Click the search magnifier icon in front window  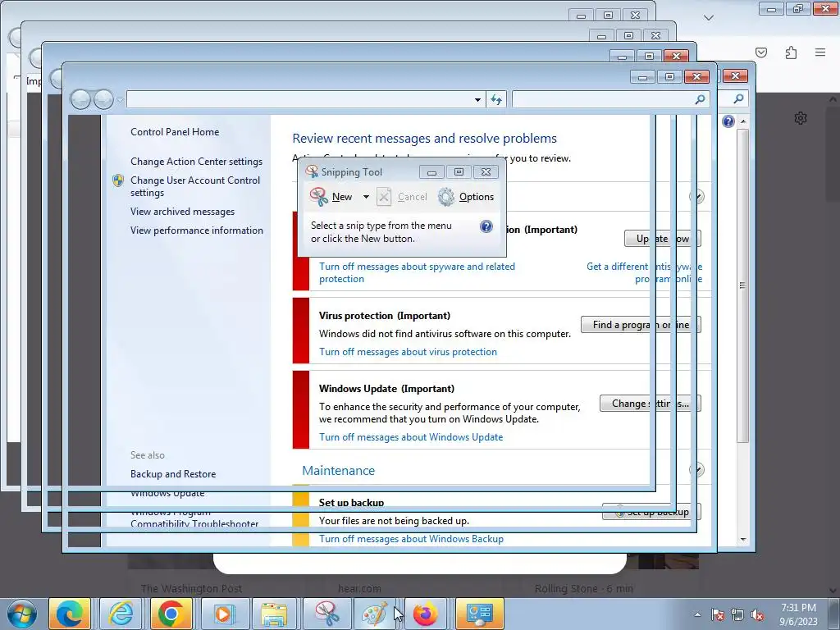(700, 99)
